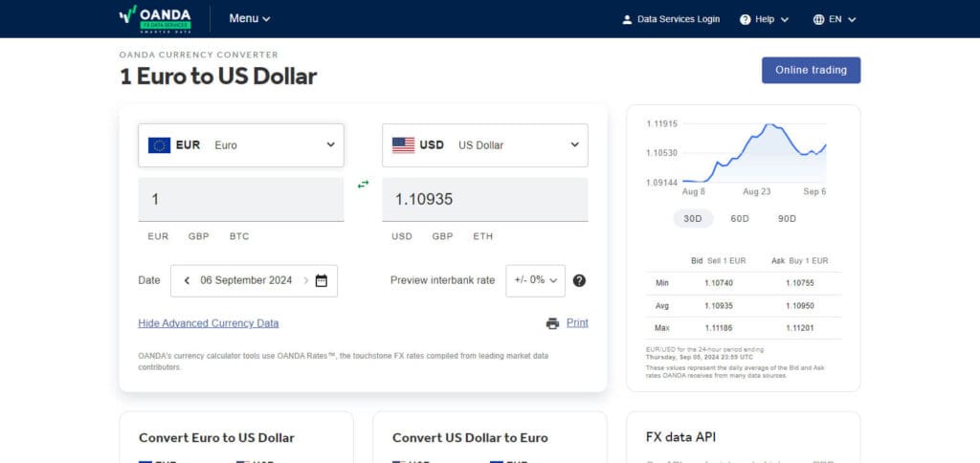
Task: Select GBP quick currency under target amount
Action: click(x=442, y=237)
